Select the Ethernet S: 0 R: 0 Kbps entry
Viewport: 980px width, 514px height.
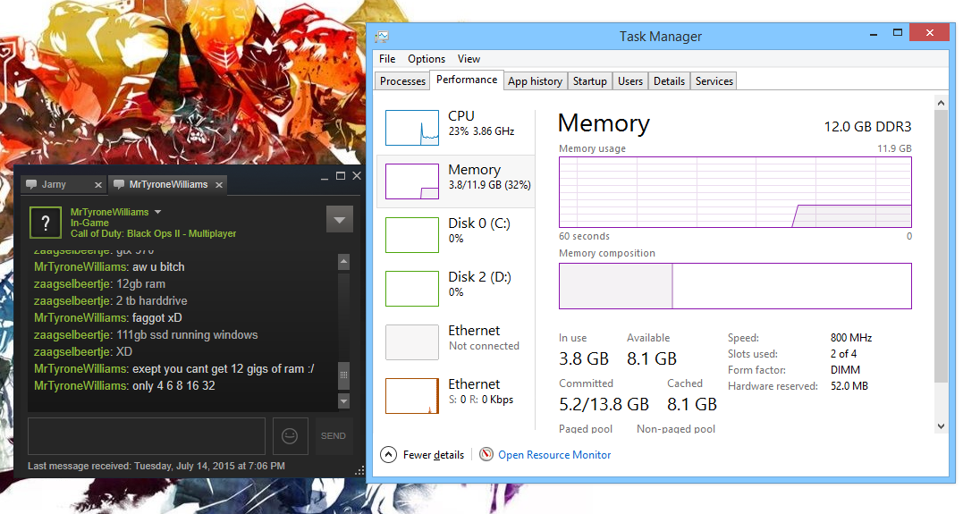pyautogui.click(x=456, y=396)
